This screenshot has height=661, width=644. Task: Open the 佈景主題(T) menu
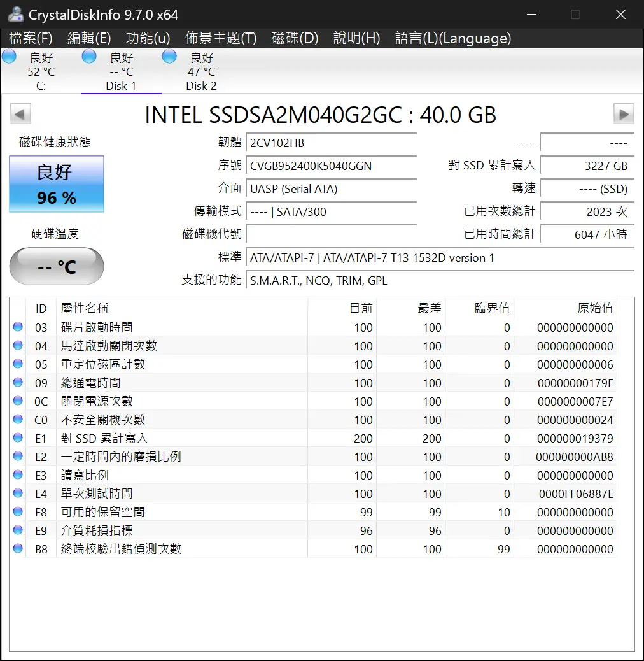coord(221,38)
